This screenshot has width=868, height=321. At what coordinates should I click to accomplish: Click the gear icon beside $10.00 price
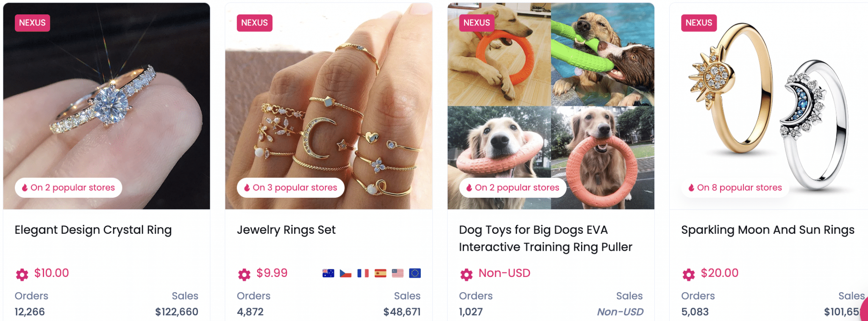pos(22,274)
